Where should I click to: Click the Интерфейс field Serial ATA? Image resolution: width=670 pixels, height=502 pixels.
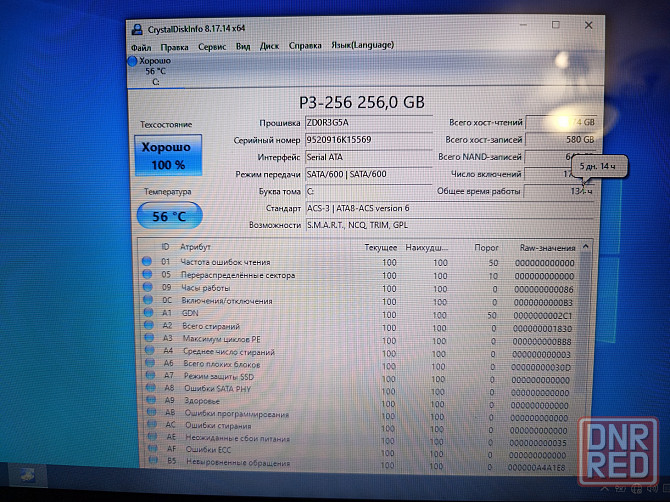click(369, 157)
